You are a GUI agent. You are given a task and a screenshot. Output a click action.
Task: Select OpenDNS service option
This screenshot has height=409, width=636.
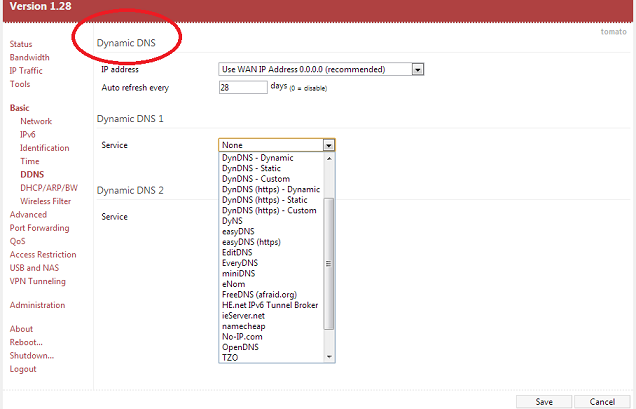[271, 347]
